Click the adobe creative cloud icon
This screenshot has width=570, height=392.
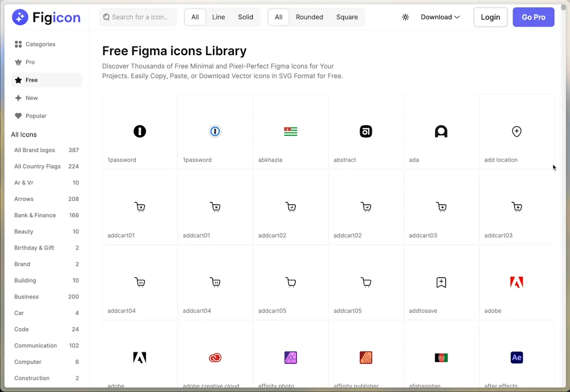click(215, 357)
